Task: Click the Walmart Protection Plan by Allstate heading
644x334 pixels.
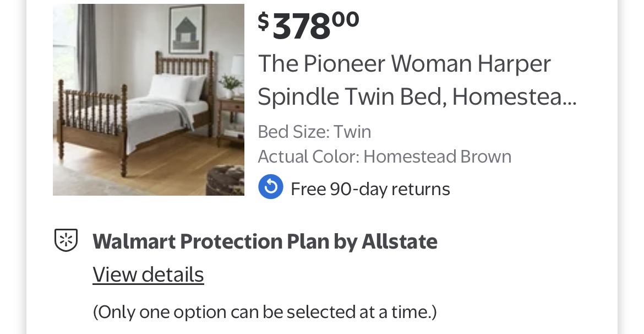Action: [x=265, y=241]
